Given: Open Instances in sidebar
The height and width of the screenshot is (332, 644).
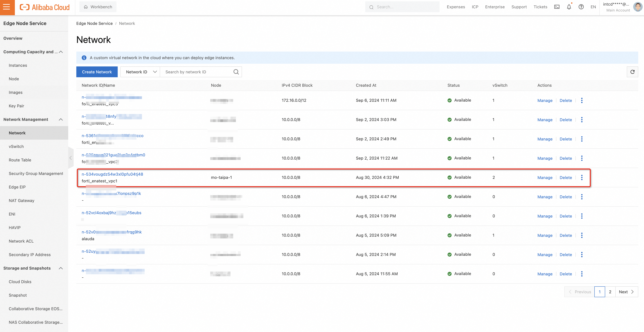Looking at the screenshot, I should [x=18, y=65].
